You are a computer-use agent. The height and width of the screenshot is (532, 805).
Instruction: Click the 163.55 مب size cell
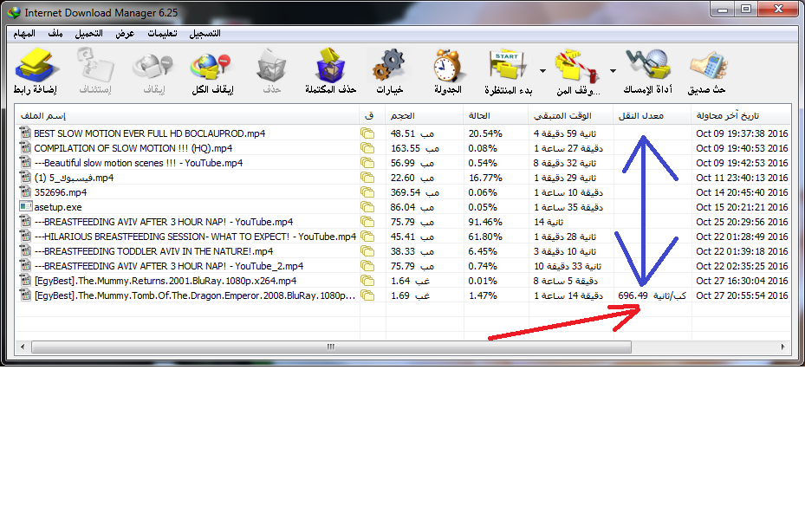point(415,148)
